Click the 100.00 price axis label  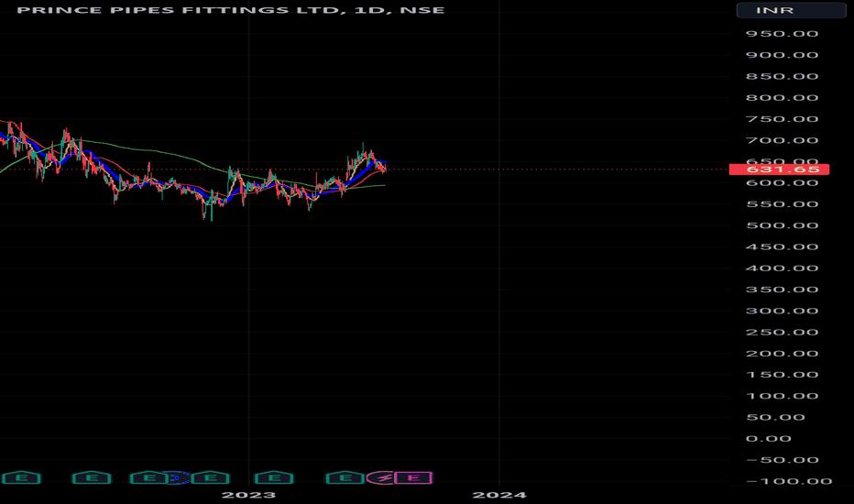[x=782, y=396]
